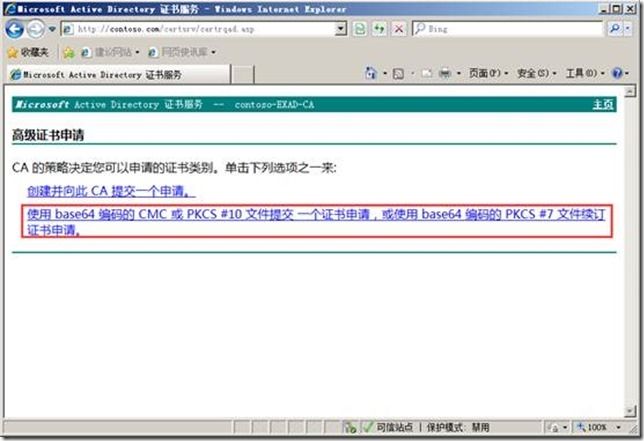Expand the address bar history dropdown
Screen dimensions: 644x441
(x=340, y=29)
